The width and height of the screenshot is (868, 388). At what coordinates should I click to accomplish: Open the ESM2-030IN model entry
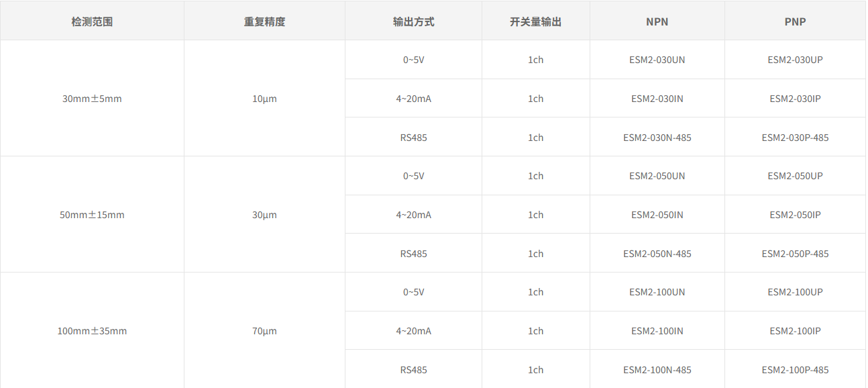(x=657, y=99)
